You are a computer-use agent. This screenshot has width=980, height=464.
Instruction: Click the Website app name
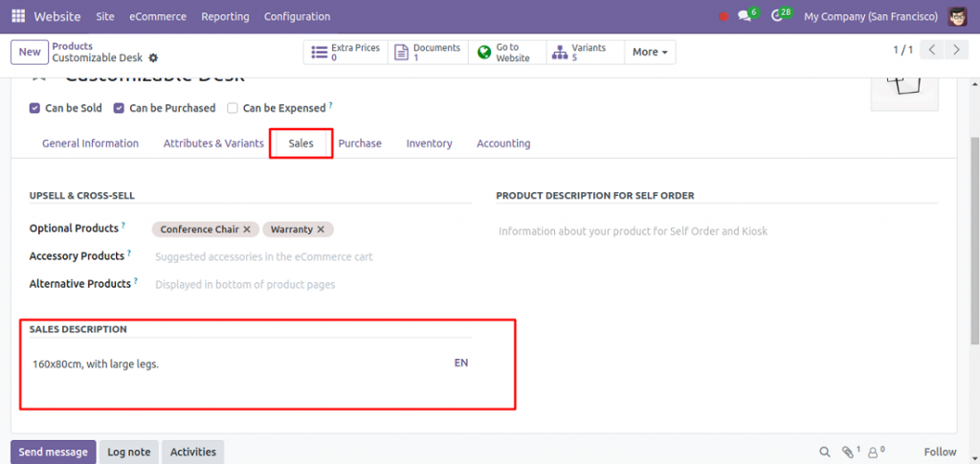point(56,16)
